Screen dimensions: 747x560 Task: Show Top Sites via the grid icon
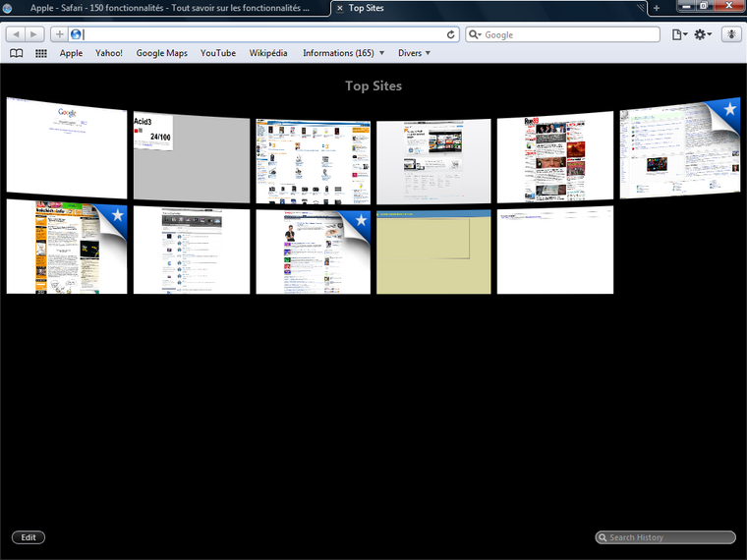pyautogui.click(x=41, y=53)
